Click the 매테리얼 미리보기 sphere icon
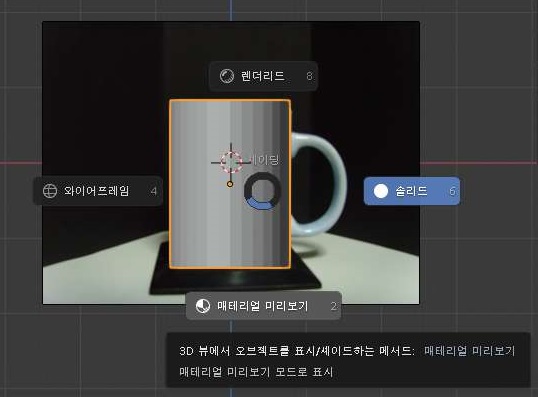Viewport: 538px width, 397px height. pyautogui.click(x=203, y=306)
